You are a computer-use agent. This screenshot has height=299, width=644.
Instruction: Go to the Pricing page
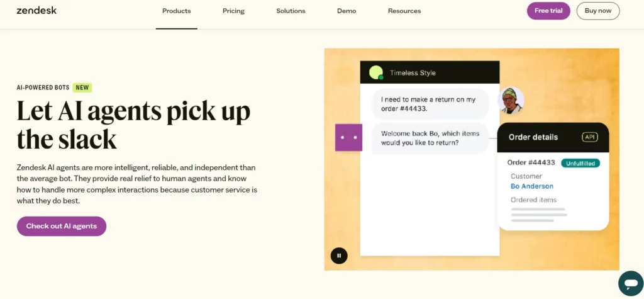click(234, 11)
